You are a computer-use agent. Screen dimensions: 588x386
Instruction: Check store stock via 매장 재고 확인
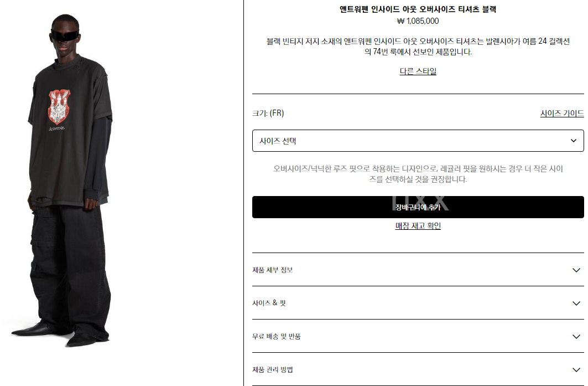coord(418,225)
